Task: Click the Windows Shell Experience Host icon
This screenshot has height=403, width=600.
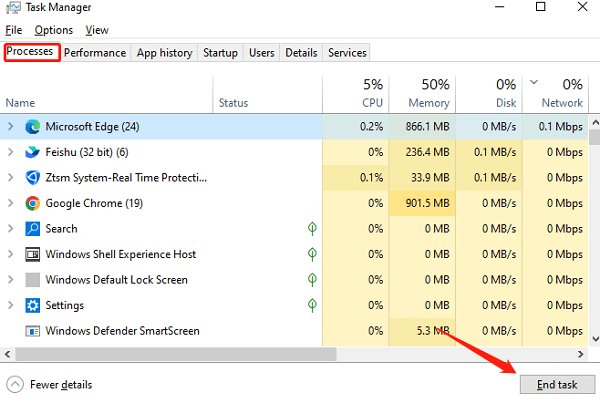Action: [x=32, y=254]
